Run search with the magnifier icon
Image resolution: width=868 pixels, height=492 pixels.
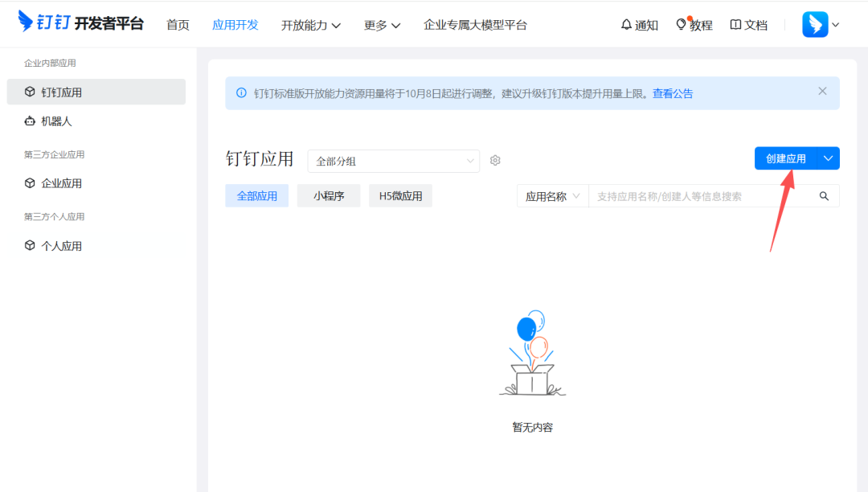(x=824, y=195)
